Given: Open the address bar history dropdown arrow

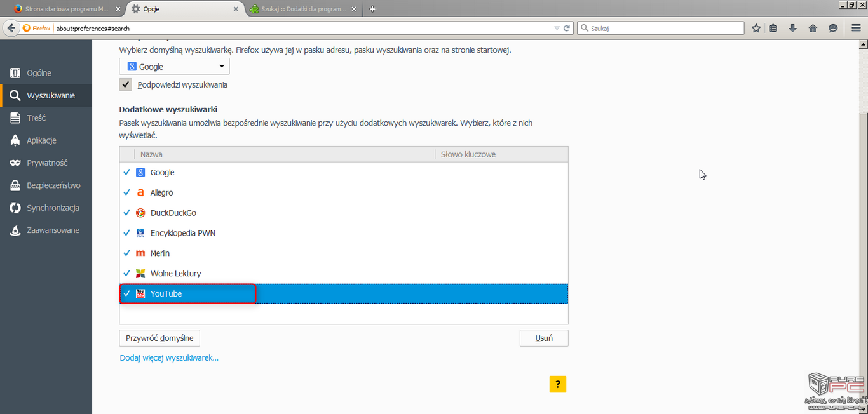Looking at the screenshot, I should (557, 28).
